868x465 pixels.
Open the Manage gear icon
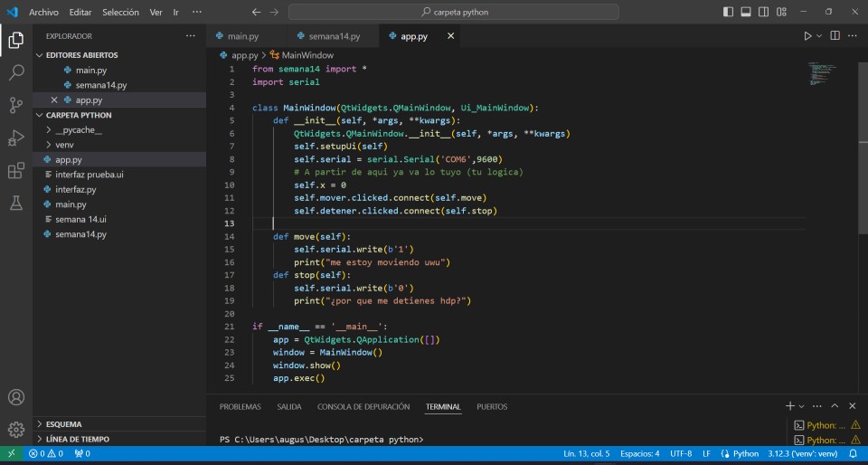click(16, 429)
